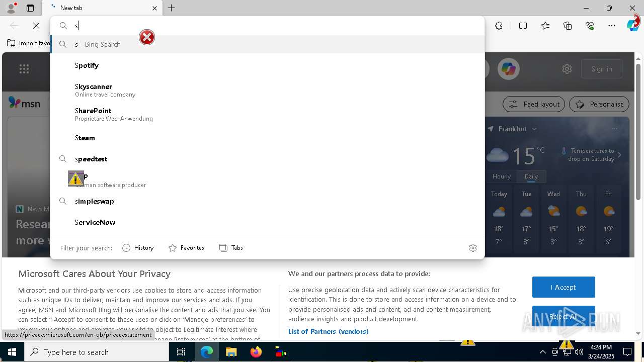Show next weather insight arrow
This screenshot has width=644, height=362.
(620, 155)
